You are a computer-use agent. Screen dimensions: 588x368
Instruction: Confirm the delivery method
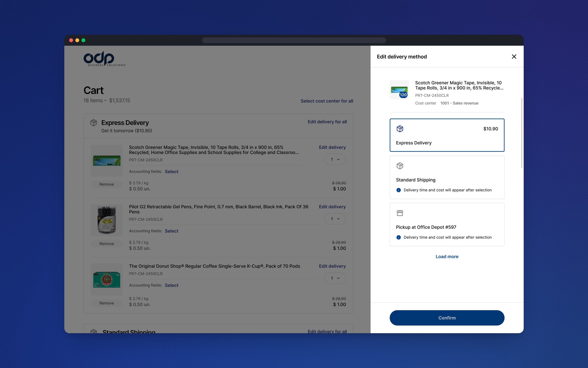447,318
